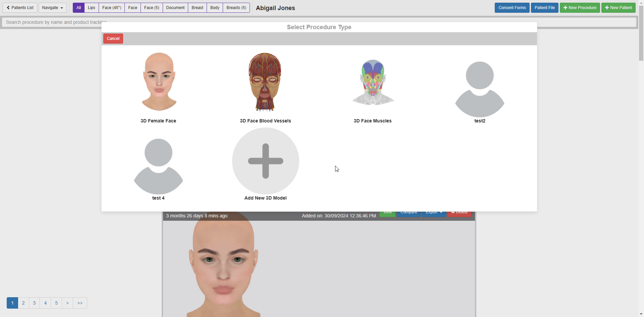
Task: Open the Patient File
Action: coord(544,8)
